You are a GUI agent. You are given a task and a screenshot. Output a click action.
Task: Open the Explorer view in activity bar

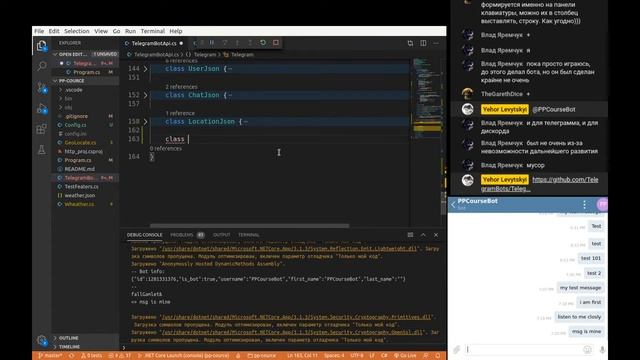[x=41, y=46]
